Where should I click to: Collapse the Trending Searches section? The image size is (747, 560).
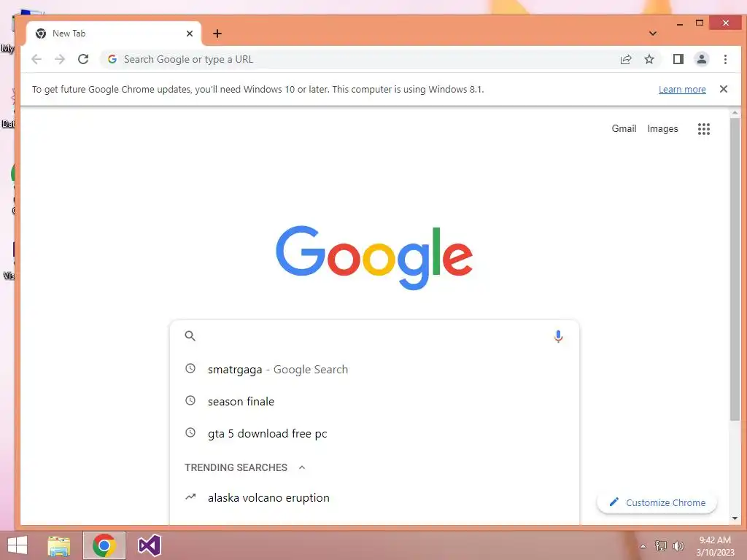tap(301, 467)
